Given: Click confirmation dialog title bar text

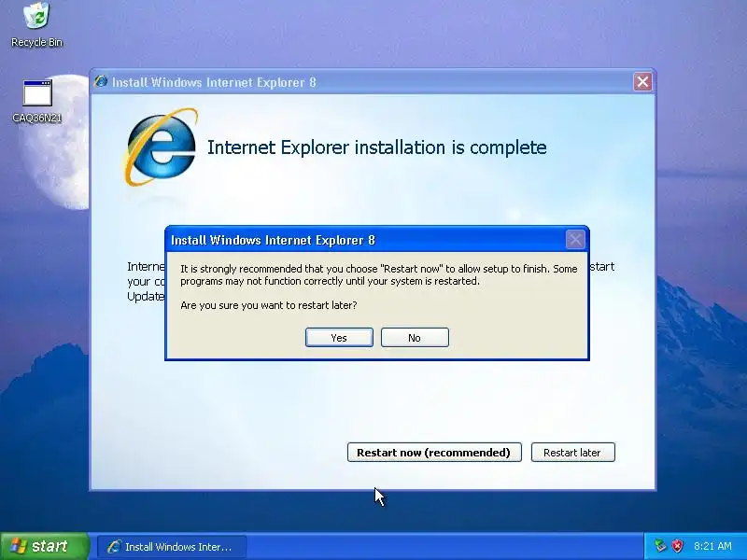Looking at the screenshot, I should point(273,240).
